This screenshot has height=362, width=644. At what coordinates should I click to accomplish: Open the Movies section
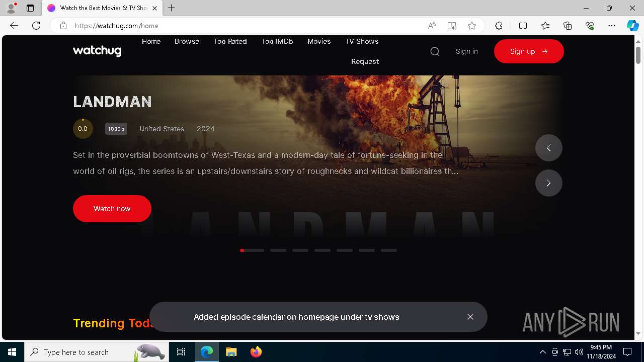click(x=319, y=41)
